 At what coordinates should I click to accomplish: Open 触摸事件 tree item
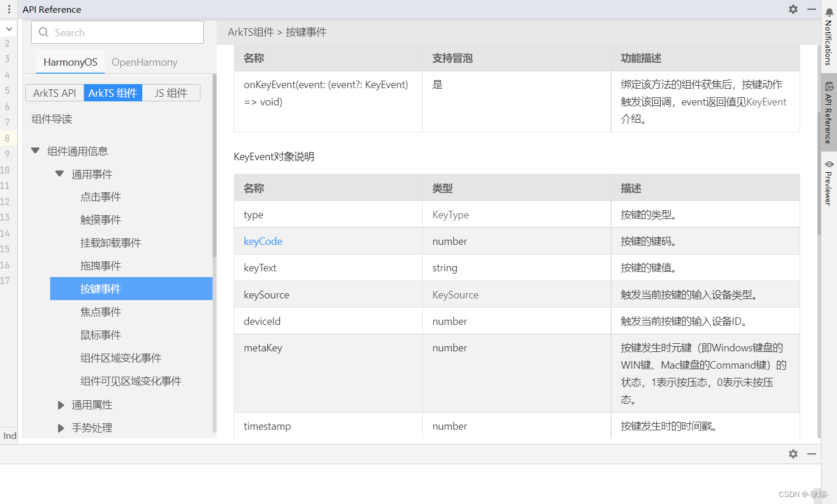point(101,220)
